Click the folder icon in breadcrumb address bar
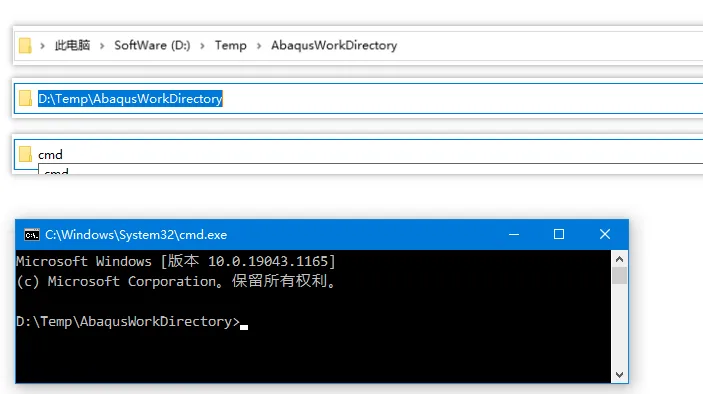The width and height of the screenshot is (703, 394). [x=25, y=45]
